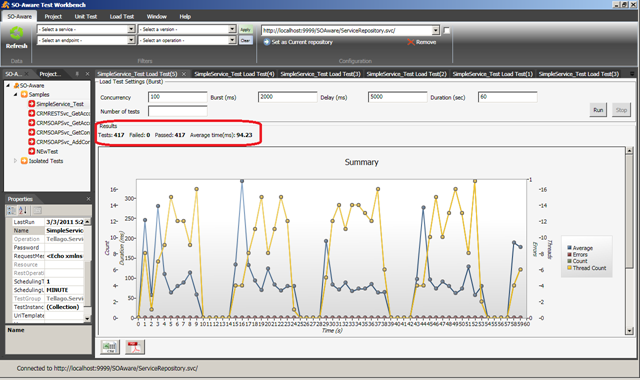Click the Set as Current repository icon

[x=267, y=42]
